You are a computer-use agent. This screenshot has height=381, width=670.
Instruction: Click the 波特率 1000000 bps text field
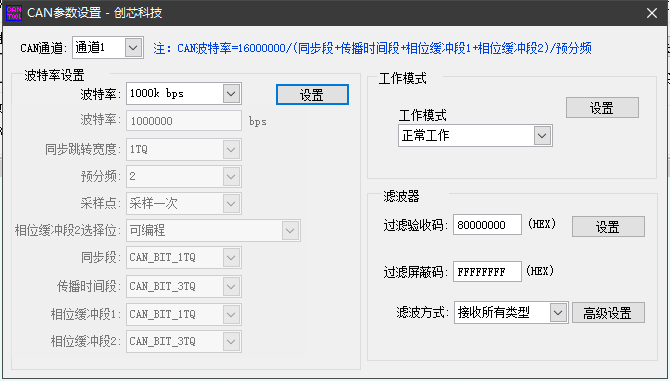pos(184,121)
